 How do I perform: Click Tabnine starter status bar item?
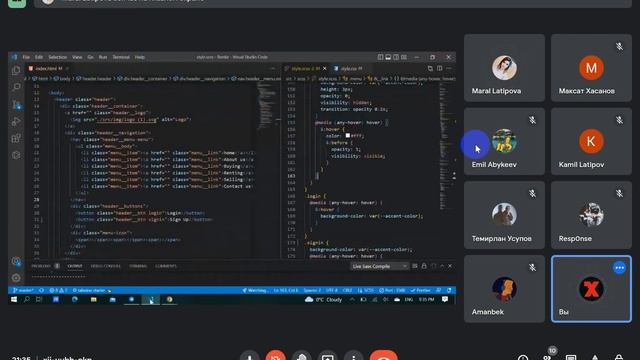pos(91,290)
